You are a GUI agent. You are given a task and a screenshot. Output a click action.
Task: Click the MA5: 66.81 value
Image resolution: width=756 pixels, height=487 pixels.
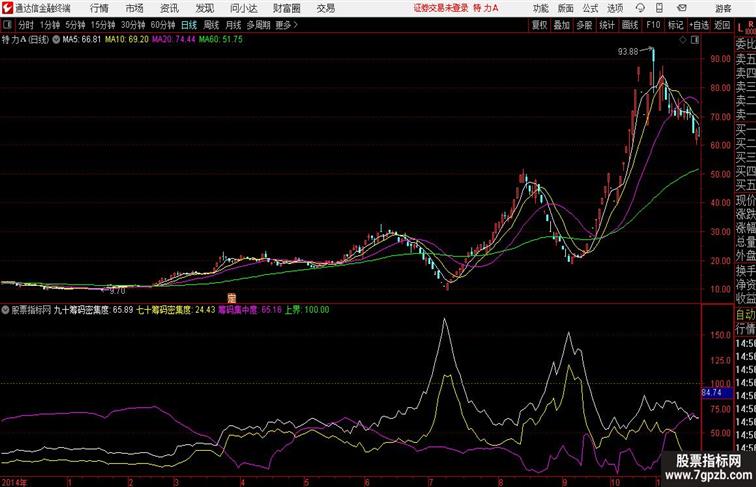pos(82,40)
